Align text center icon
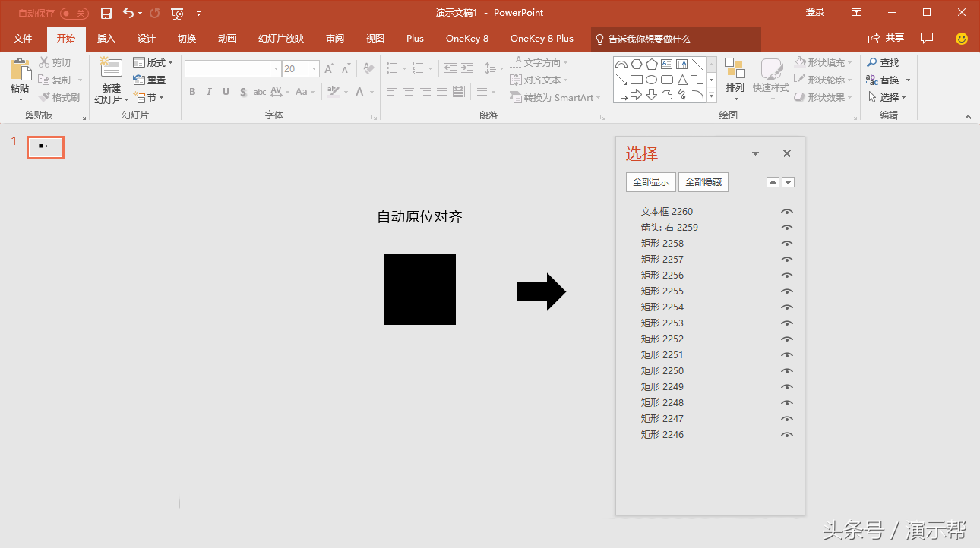The height and width of the screenshot is (548, 980). point(409,92)
